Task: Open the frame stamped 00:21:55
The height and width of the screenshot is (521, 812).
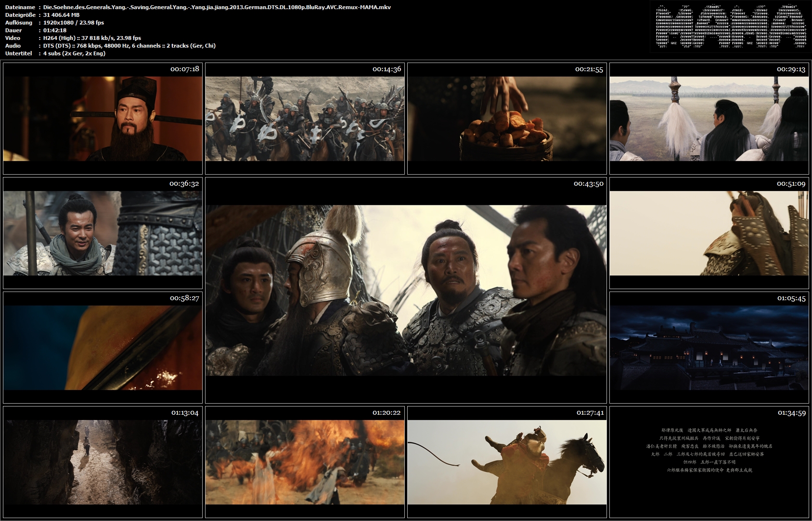Action: coord(507,118)
